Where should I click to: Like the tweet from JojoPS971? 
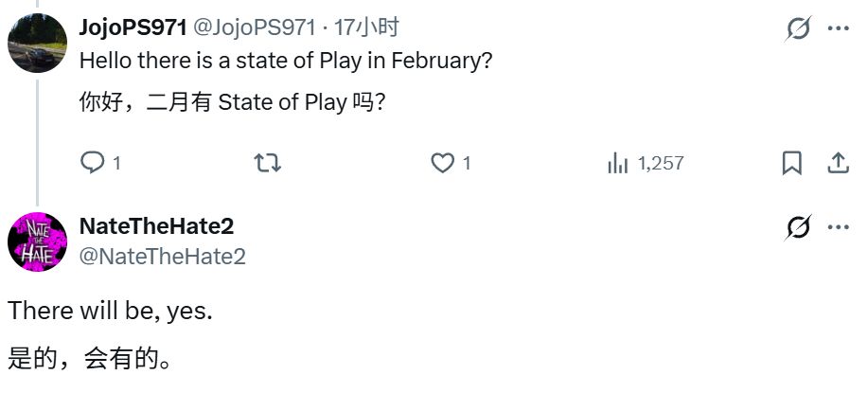point(442,164)
